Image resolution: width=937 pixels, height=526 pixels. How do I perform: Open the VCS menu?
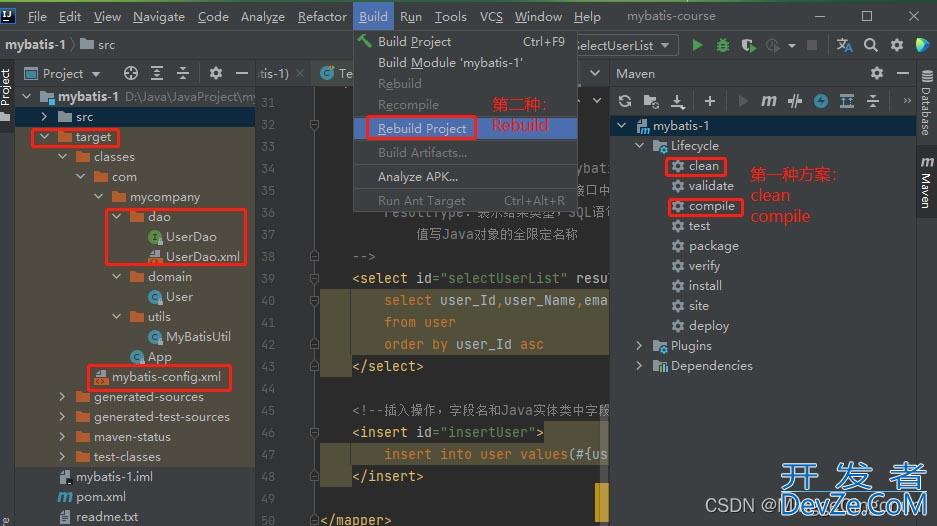pos(491,17)
